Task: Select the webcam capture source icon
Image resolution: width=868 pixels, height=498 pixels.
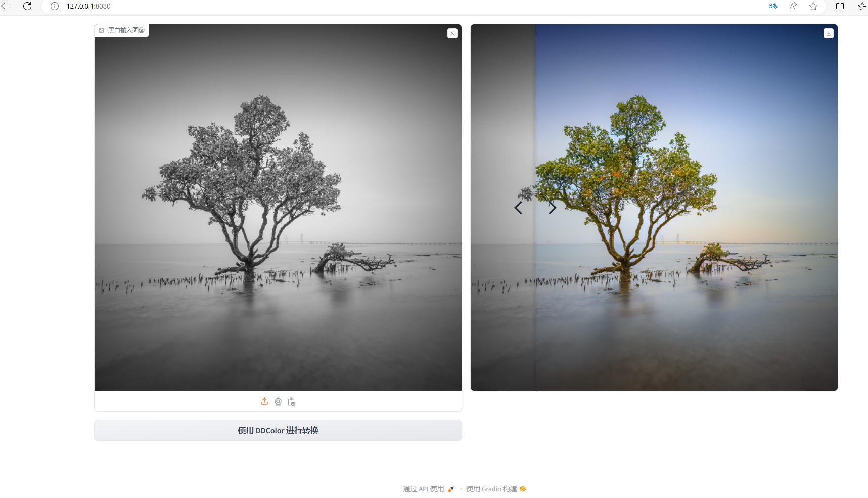Action: pyautogui.click(x=278, y=402)
